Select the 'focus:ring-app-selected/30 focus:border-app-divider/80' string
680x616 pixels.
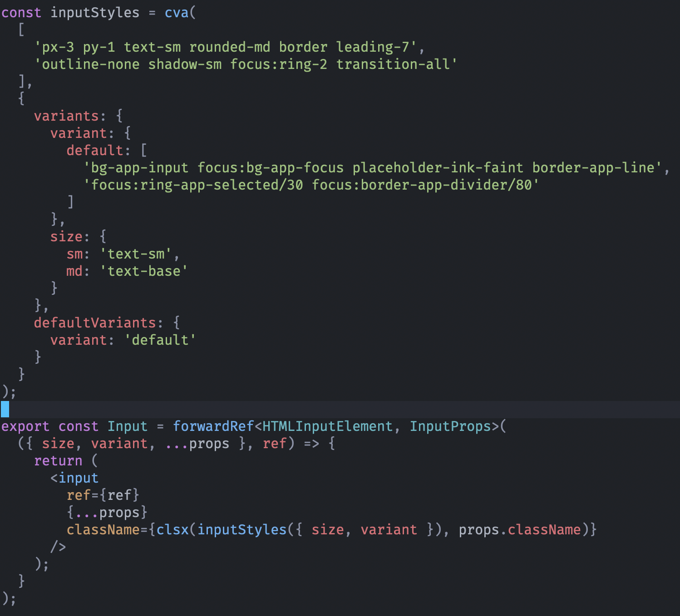click(x=311, y=185)
